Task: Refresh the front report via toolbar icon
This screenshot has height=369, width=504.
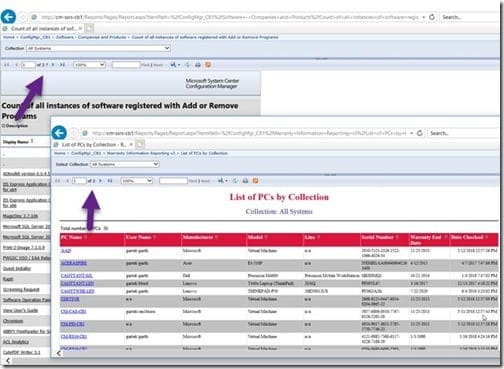Action: pyautogui.click(x=235, y=181)
